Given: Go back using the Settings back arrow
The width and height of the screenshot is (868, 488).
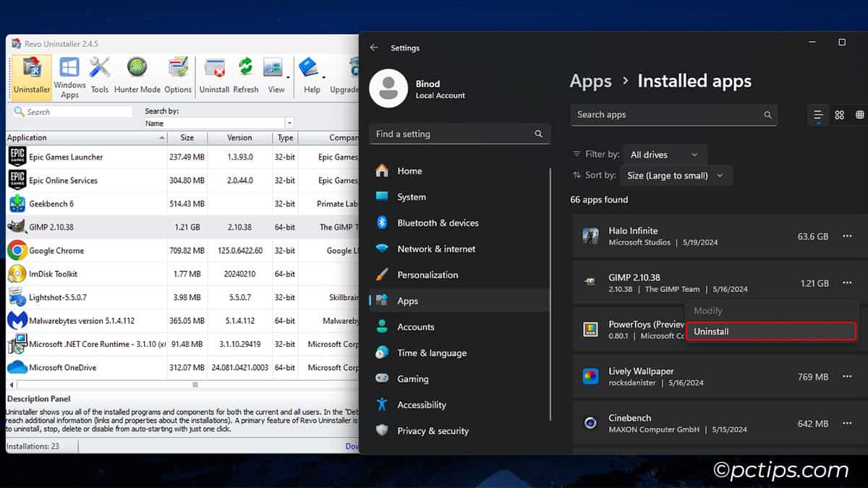Looking at the screenshot, I should (x=375, y=48).
